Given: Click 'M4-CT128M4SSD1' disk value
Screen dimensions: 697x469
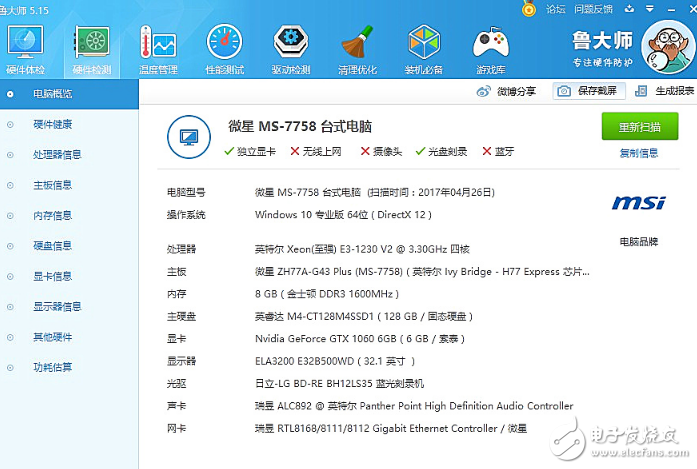Looking at the screenshot, I should coord(364,317).
